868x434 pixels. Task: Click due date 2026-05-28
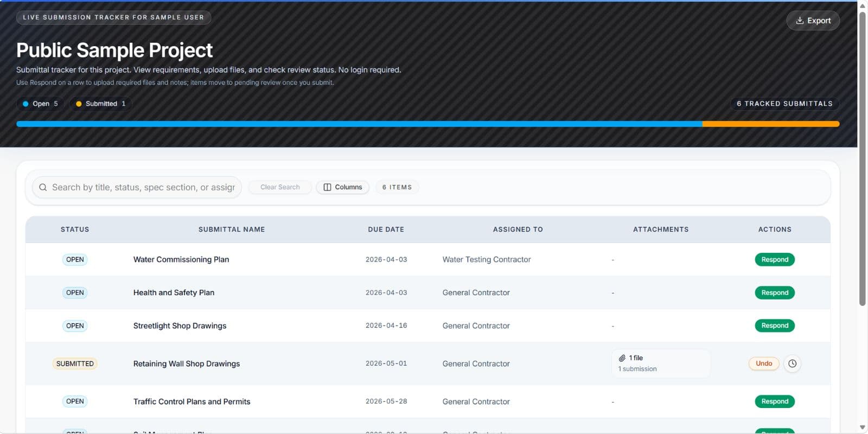[386, 401]
